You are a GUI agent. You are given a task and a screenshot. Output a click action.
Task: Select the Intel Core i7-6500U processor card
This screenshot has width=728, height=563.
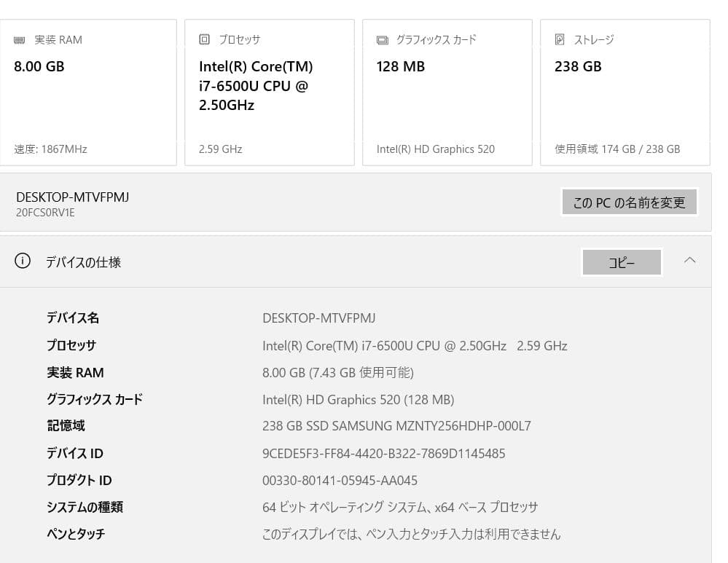pos(268,91)
